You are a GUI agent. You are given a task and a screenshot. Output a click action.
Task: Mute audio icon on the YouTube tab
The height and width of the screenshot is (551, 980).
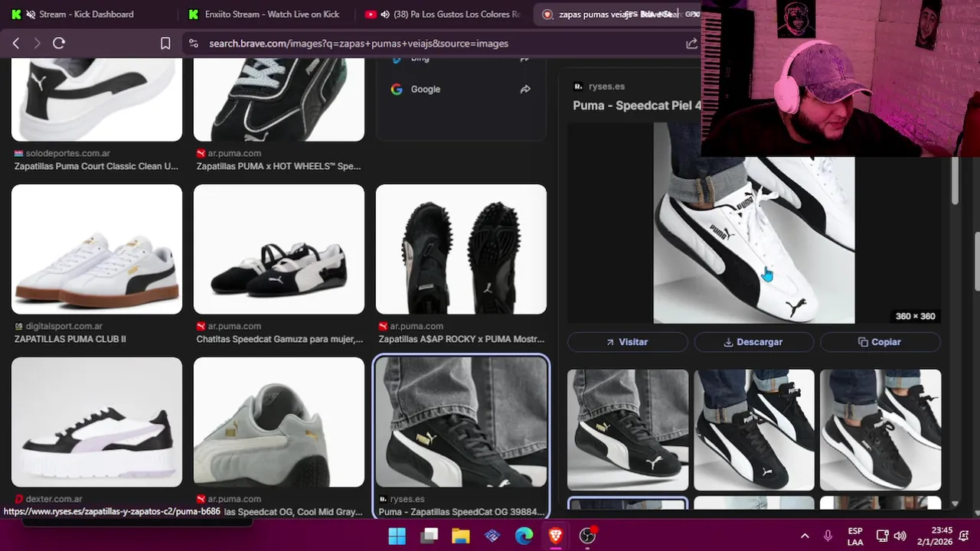click(386, 14)
